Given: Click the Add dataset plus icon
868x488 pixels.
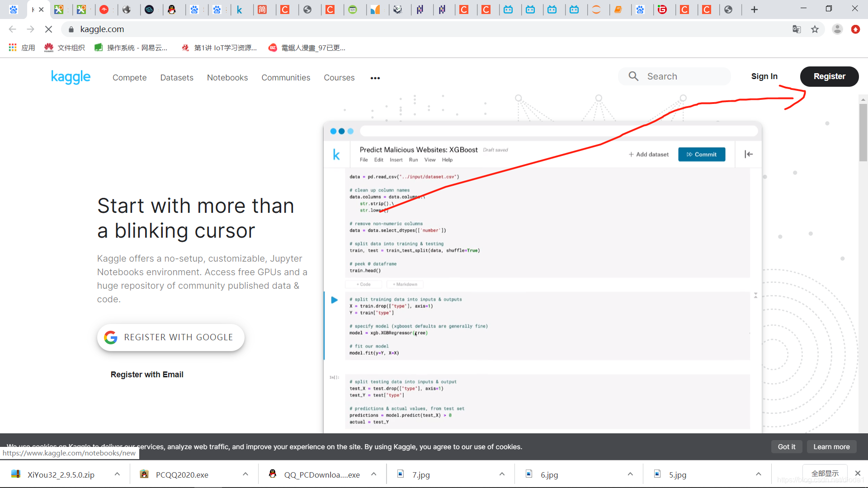Looking at the screenshot, I should 630,155.
